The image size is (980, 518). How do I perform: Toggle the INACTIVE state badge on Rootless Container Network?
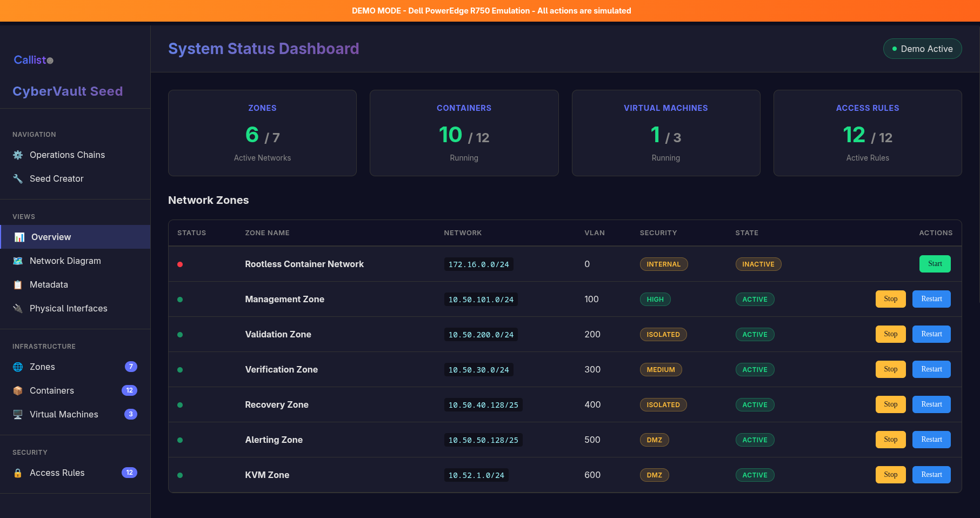tap(758, 264)
